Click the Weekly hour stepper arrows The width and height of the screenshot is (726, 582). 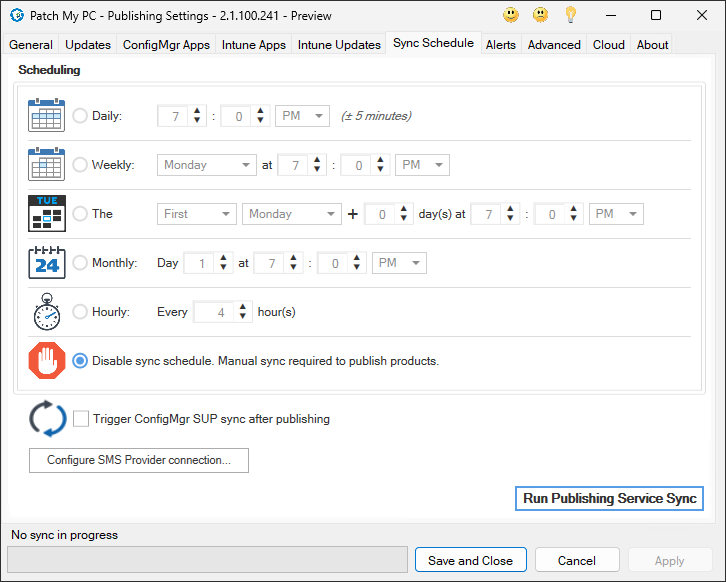tap(317, 164)
